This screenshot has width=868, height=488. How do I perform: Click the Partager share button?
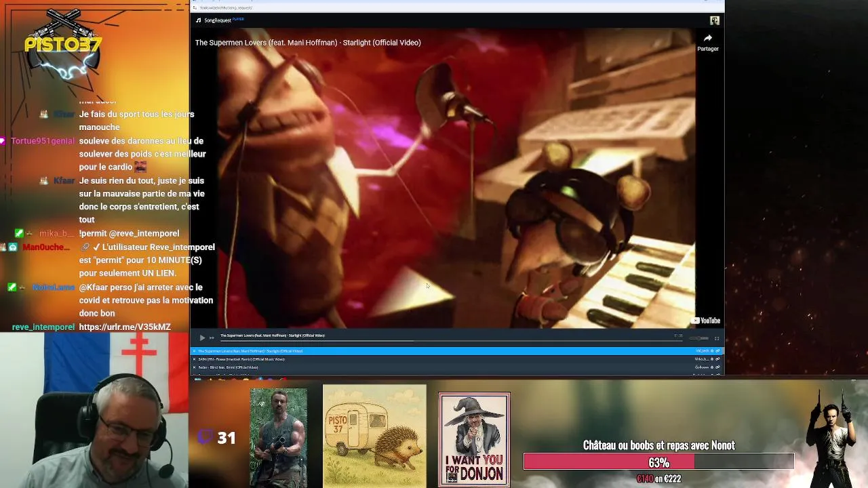click(708, 43)
